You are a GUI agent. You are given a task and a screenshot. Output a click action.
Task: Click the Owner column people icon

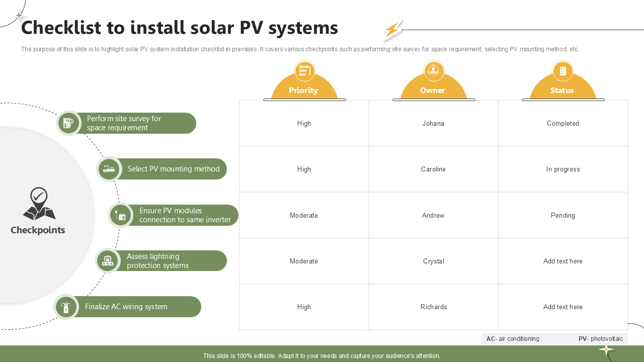pyautogui.click(x=433, y=71)
